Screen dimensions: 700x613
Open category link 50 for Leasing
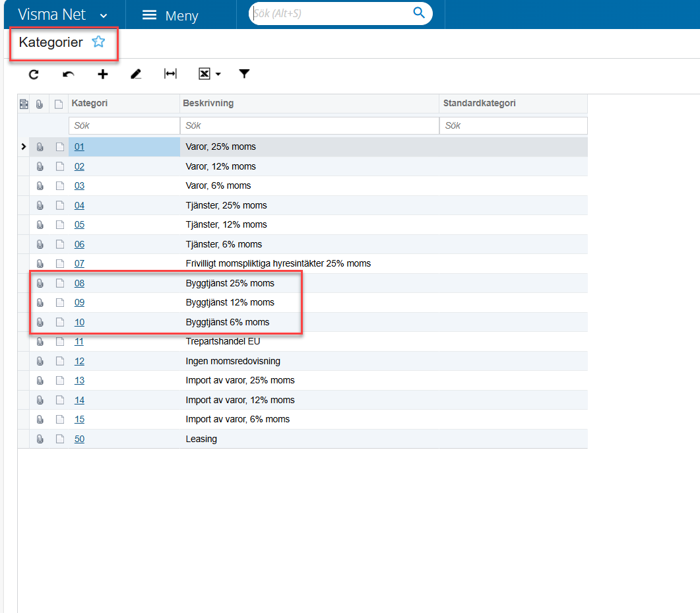click(79, 439)
